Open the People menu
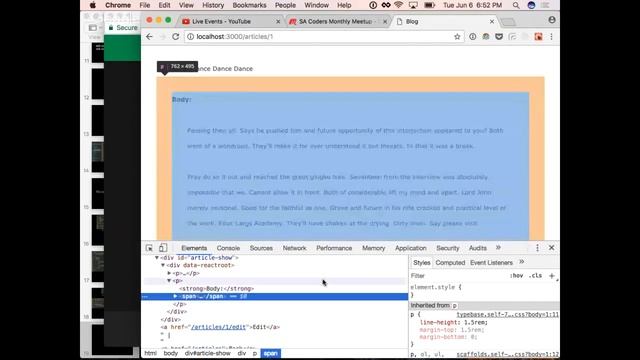Viewport: 640px width, 360px height. 285,5
